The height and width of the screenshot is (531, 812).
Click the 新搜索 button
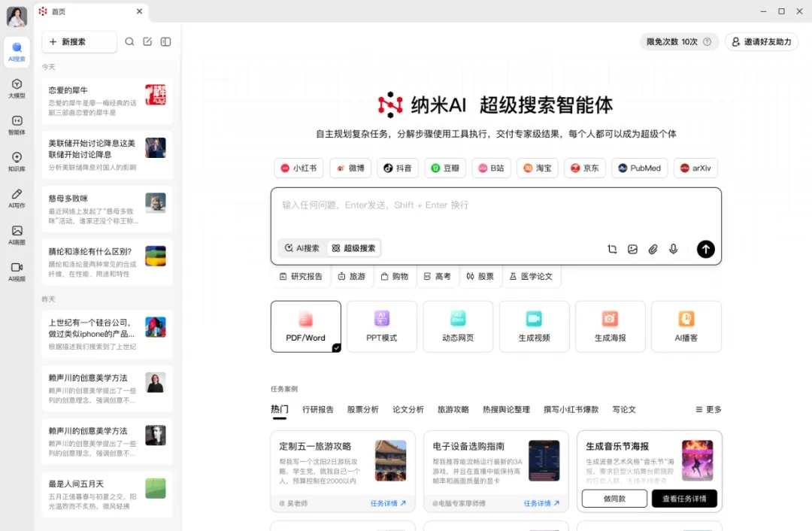coord(79,41)
